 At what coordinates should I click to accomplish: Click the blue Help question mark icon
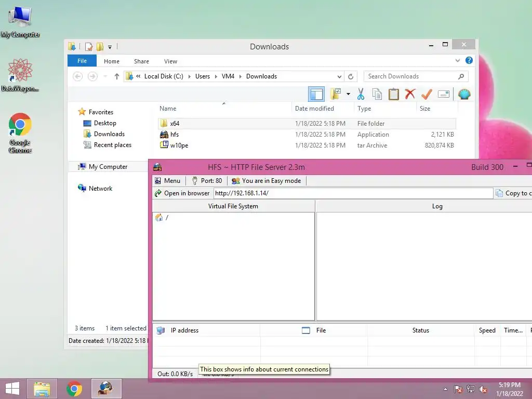(469, 60)
